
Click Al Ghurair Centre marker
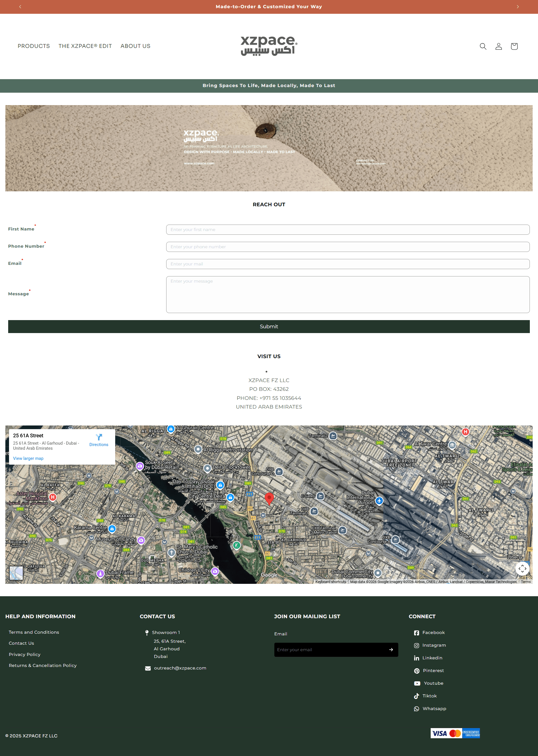pos(171,429)
